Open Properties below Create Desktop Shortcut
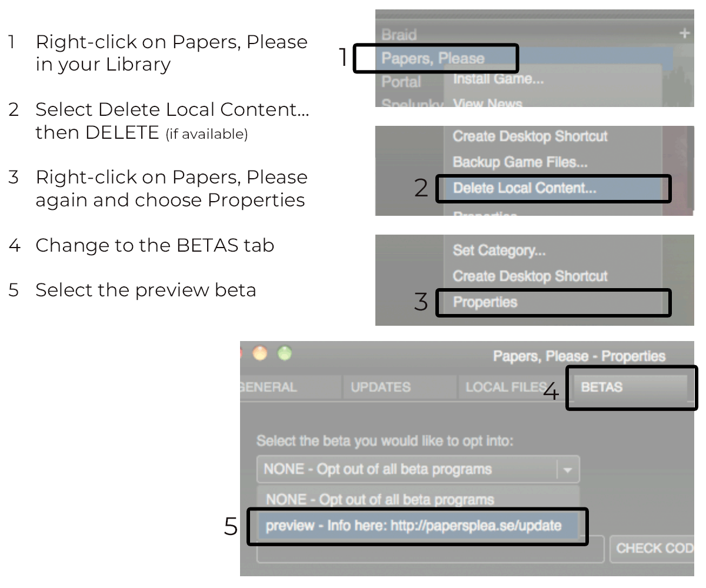 pos(485,302)
